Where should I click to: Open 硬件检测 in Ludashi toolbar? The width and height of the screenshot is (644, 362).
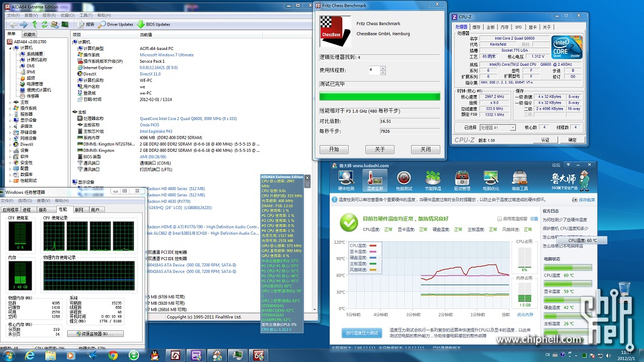[346, 180]
